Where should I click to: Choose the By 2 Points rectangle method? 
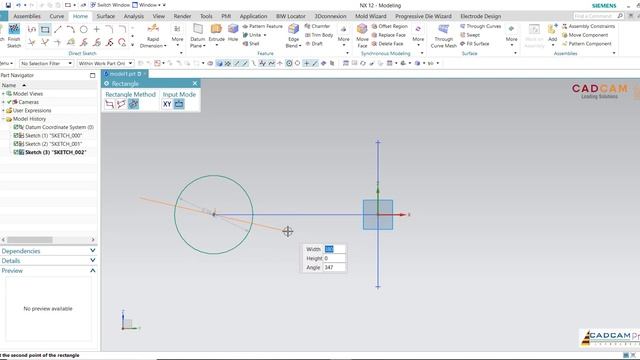[x=109, y=104]
